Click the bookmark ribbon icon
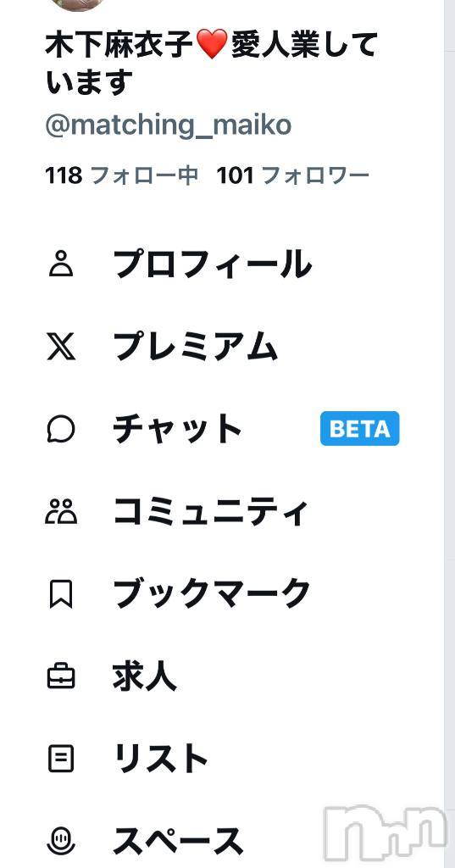 click(x=61, y=594)
